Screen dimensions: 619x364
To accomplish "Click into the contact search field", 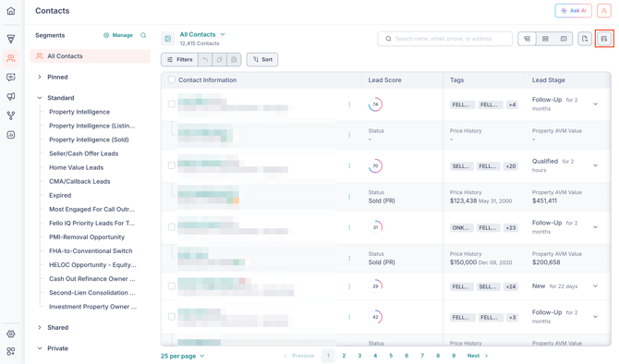I will click(445, 39).
